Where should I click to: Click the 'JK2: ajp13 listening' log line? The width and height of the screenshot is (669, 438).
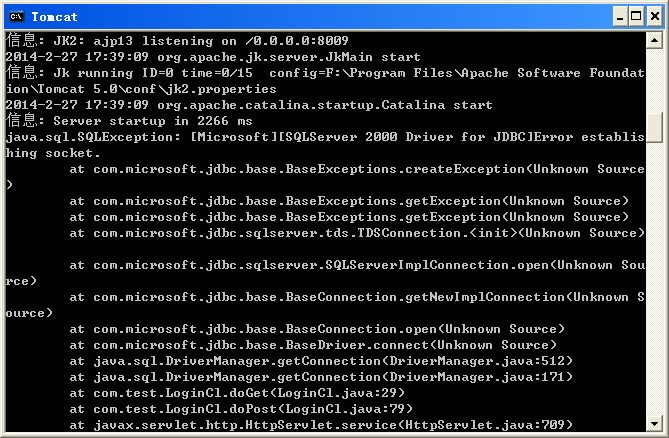click(x=177, y=41)
